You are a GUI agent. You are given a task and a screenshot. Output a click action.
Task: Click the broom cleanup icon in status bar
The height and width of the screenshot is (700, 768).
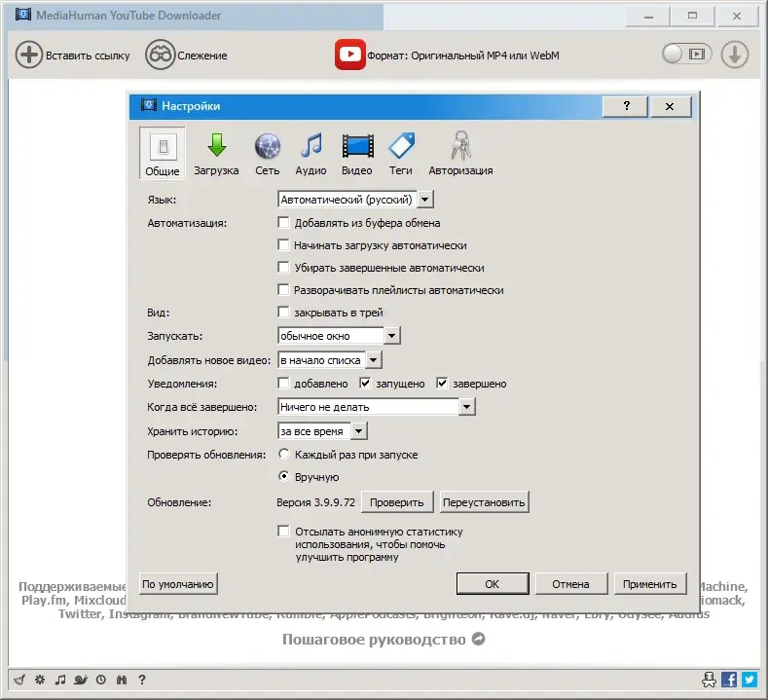19,680
